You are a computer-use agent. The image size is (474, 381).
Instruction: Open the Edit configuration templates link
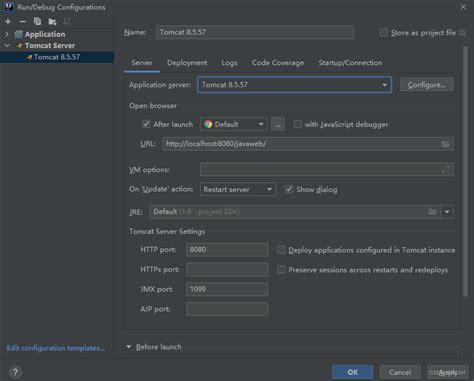56,348
